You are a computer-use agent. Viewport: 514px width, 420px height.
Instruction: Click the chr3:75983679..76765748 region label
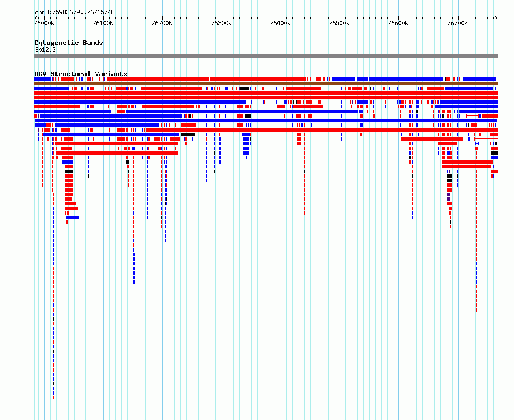click(x=75, y=13)
